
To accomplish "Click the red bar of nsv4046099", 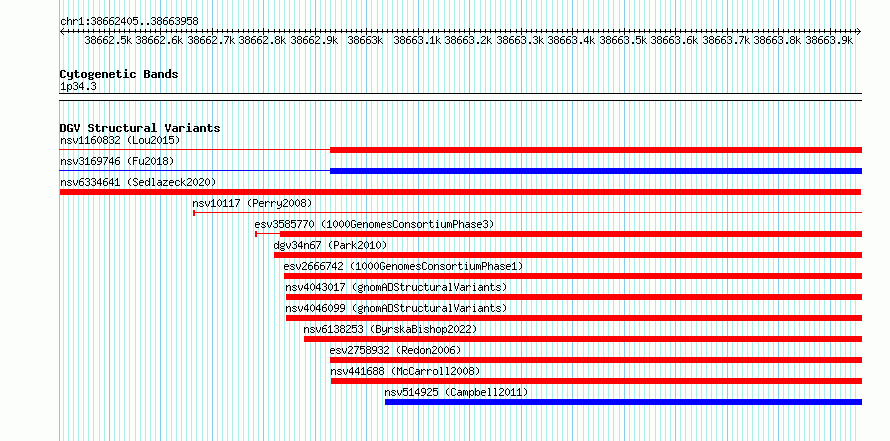I will pos(574,318).
